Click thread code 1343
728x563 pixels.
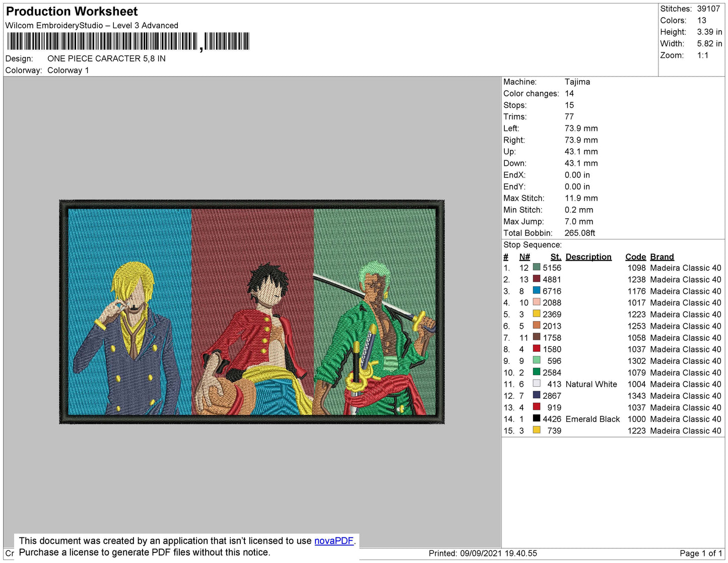[636, 396]
